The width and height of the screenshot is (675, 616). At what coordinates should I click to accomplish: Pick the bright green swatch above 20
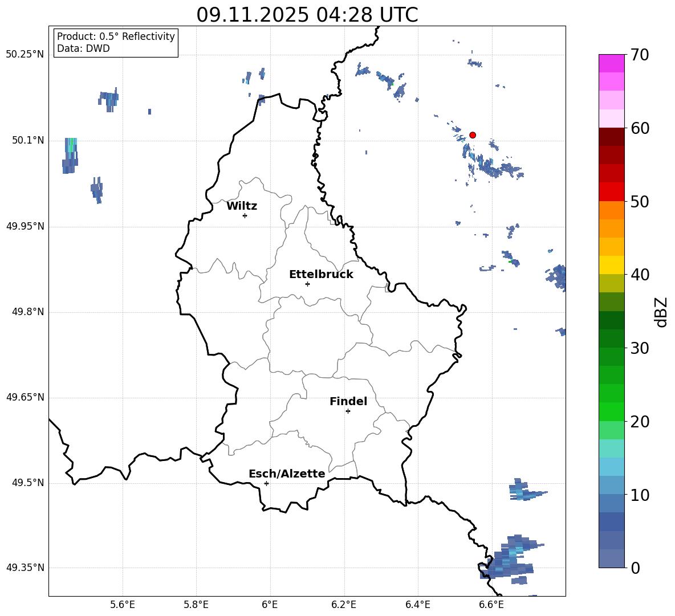pos(612,411)
